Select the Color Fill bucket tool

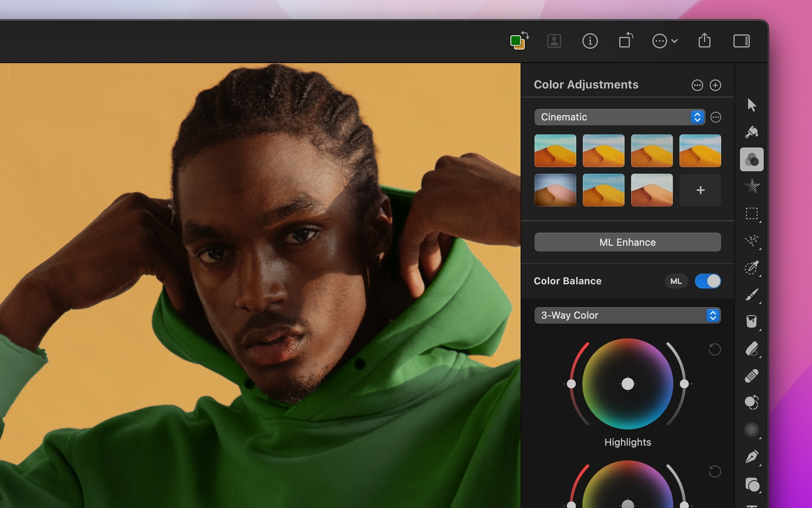click(752, 321)
